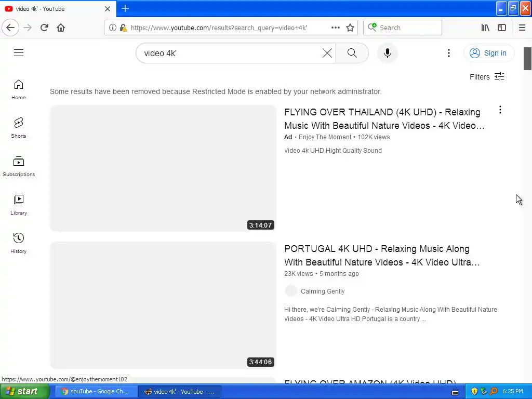This screenshot has width=532, height=399.
Task: Click the YouTube search field with 'video 4k'
Action: click(x=231, y=53)
